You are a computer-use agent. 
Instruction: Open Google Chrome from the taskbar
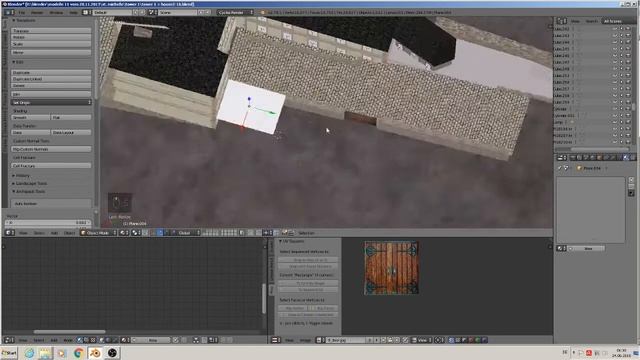point(78,353)
